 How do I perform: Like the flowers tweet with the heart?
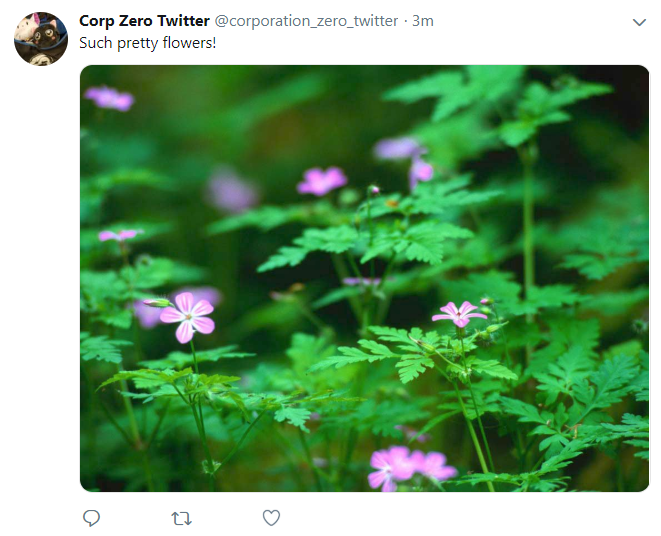pos(271,518)
